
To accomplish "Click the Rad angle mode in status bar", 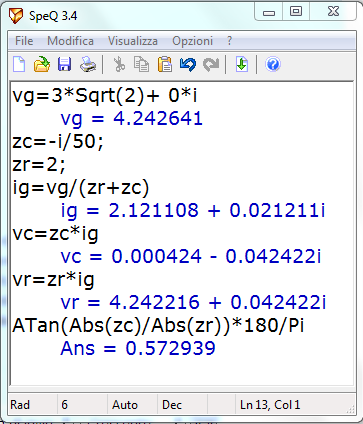I will click(x=20, y=405).
